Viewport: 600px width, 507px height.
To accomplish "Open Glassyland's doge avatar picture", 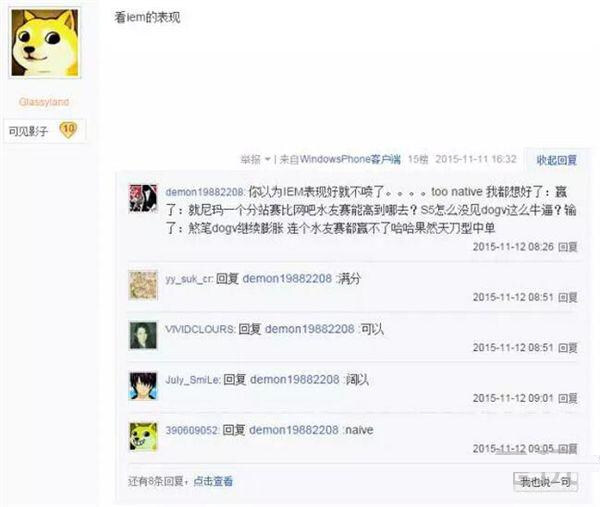I will click(45, 43).
